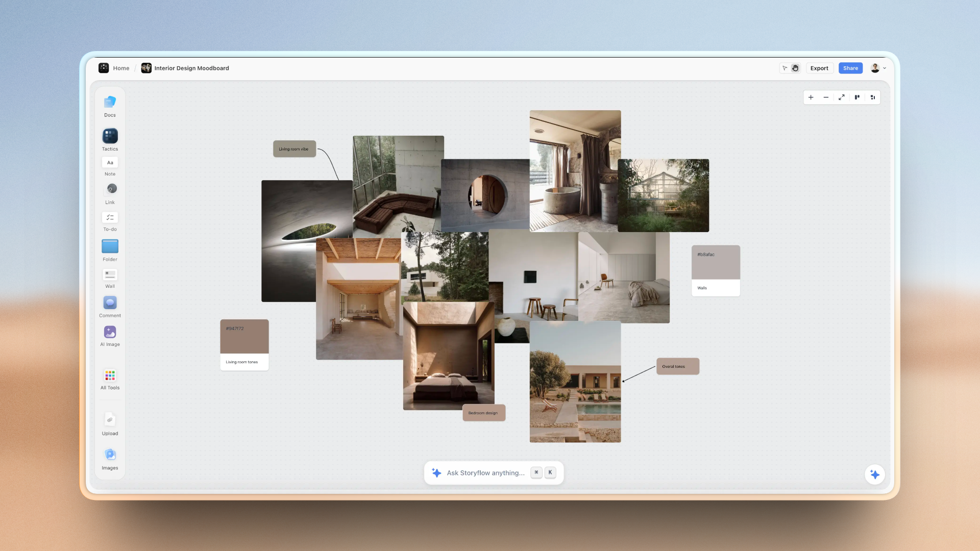Zoom in using the plus control
The height and width of the screenshot is (551, 980).
pos(811,97)
